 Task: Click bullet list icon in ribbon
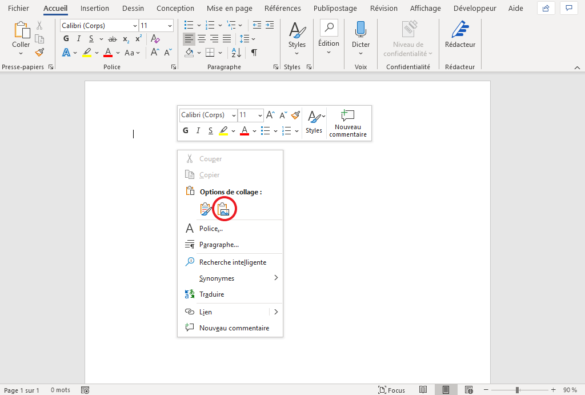189,25
